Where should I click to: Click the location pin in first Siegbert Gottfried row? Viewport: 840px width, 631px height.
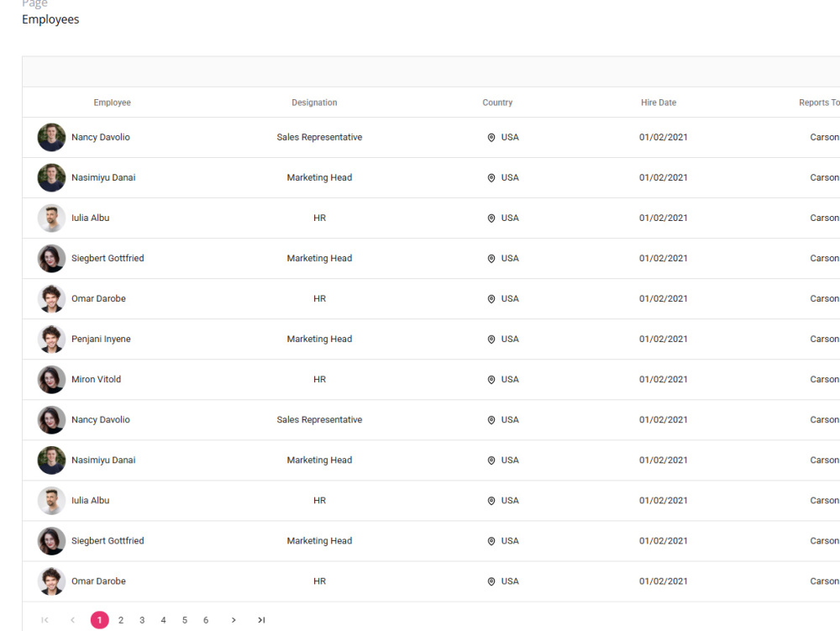tap(491, 259)
